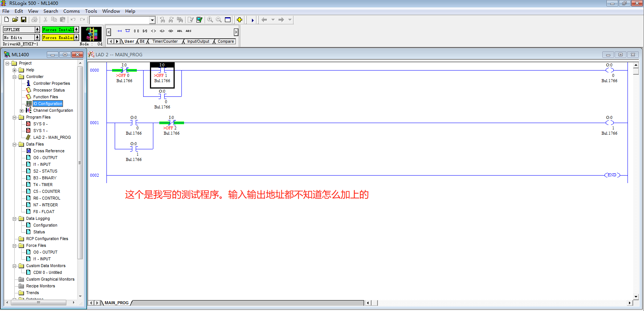Open the Forces Enabled dropdown

(x=76, y=38)
